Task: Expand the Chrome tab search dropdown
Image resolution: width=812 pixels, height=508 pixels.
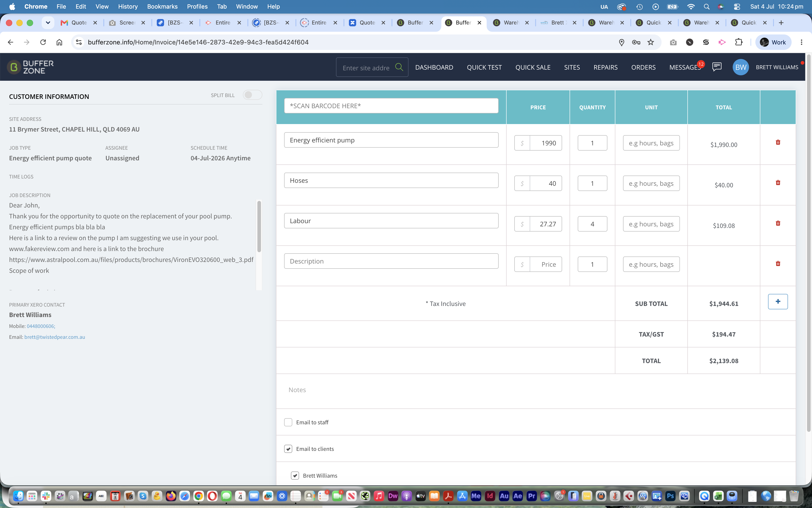Action: coord(48,22)
